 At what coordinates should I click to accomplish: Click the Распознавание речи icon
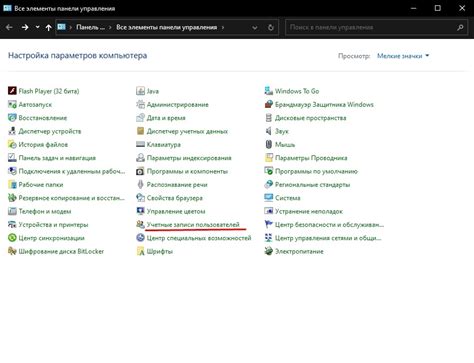pyautogui.click(x=140, y=184)
